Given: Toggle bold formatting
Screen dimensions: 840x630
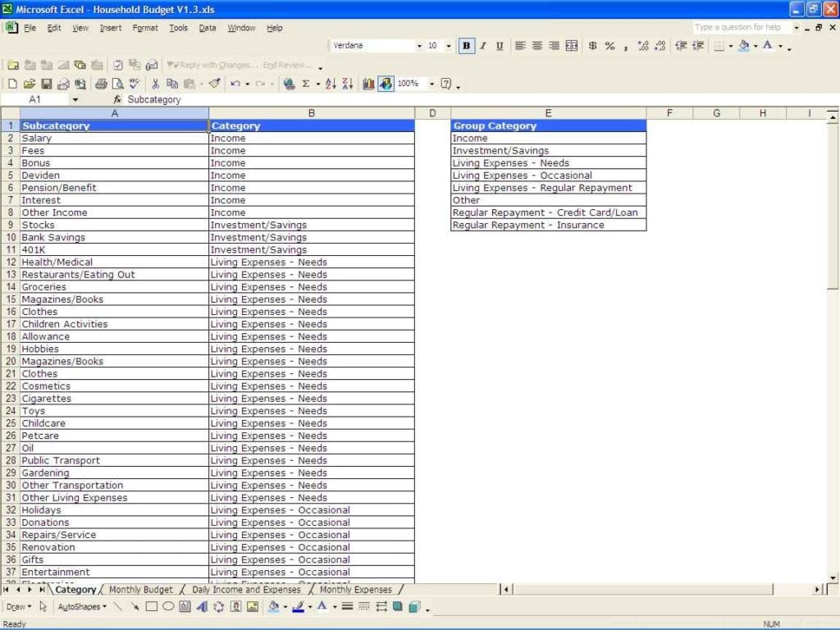Looking at the screenshot, I should coord(466,46).
